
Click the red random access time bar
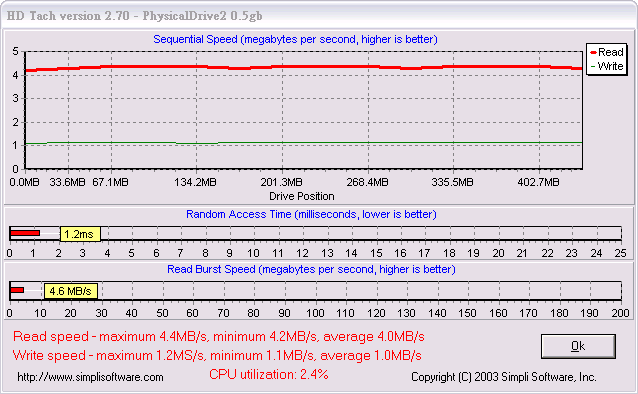[x=25, y=233]
